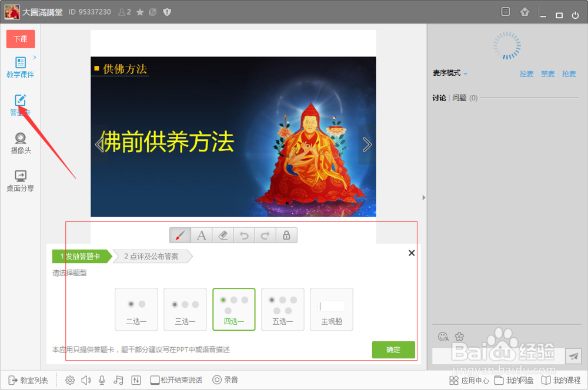Screen dimensions: 588x390
Task: Expand the small arrow beside 教学课件
Action: pos(35,58)
